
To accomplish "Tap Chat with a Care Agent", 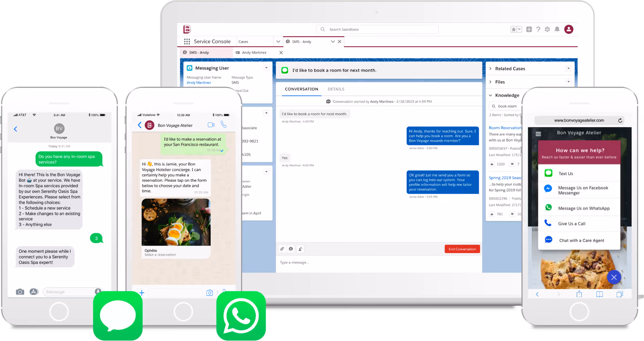I will [x=579, y=240].
